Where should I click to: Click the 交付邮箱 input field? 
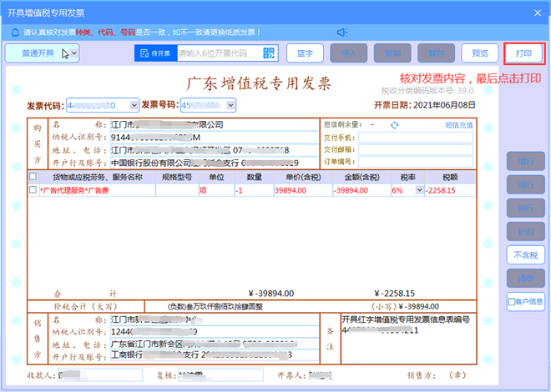point(416,150)
